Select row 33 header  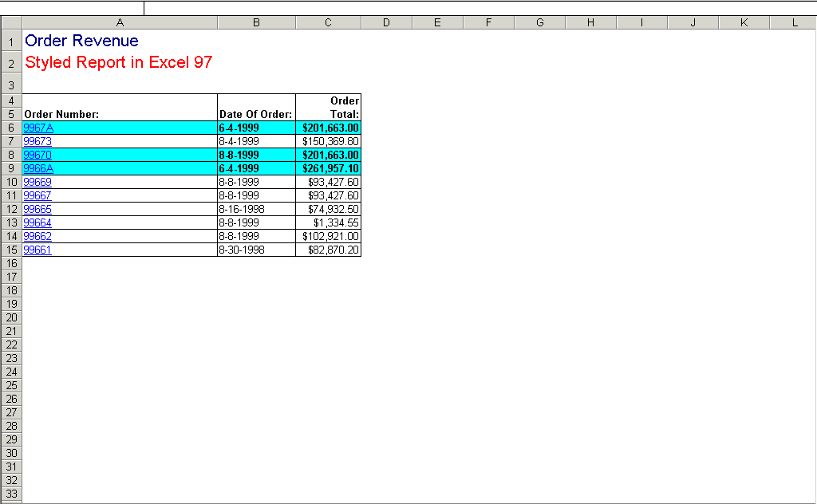coord(11,494)
